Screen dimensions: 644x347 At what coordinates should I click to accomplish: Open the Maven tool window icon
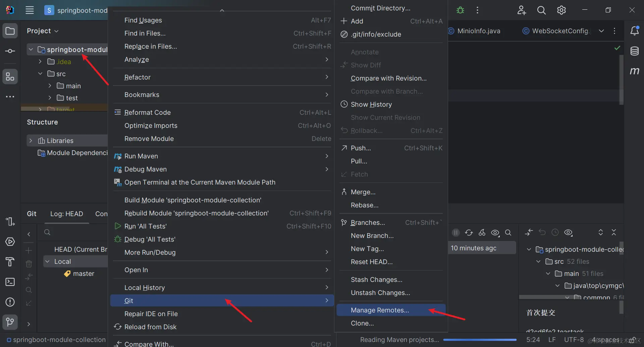click(x=635, y=71)
